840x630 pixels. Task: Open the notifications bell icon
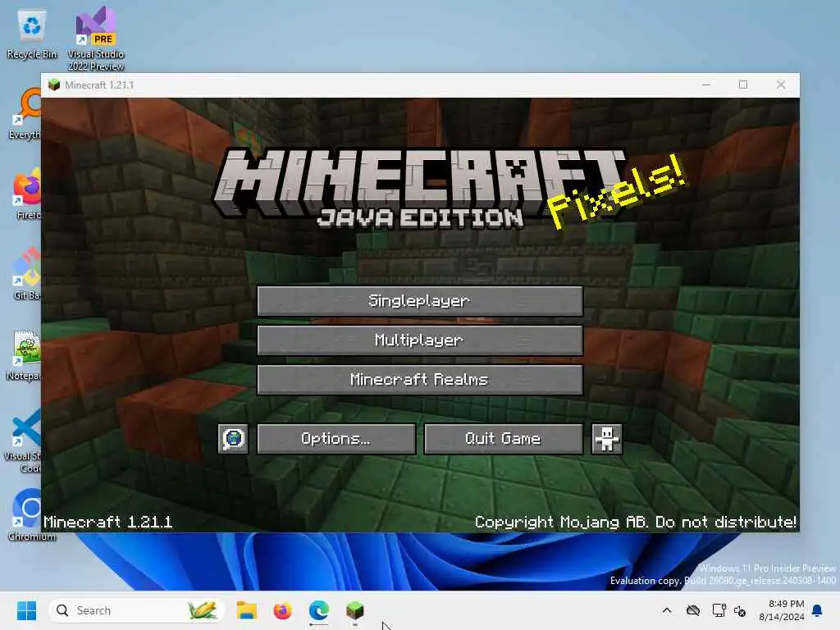point(818,610)
